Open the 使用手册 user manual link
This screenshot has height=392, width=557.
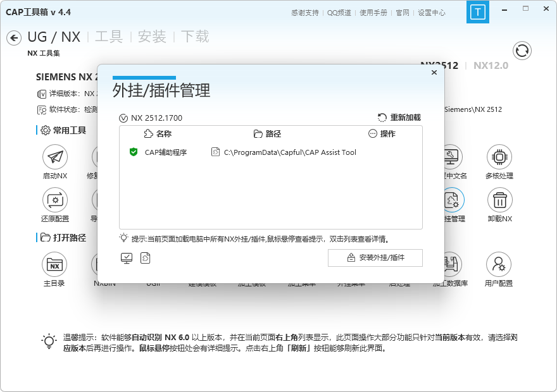click(x=374, y=12)
